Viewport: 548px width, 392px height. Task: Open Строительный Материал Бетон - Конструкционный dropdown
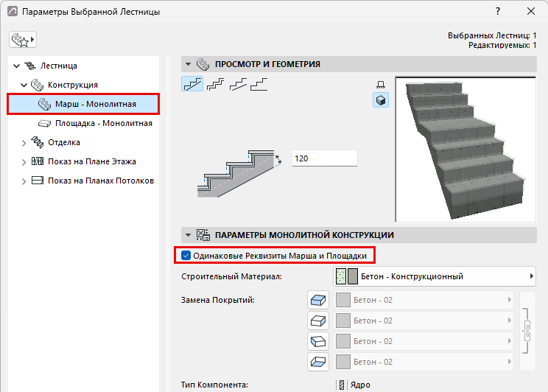[x=435, y=276]
